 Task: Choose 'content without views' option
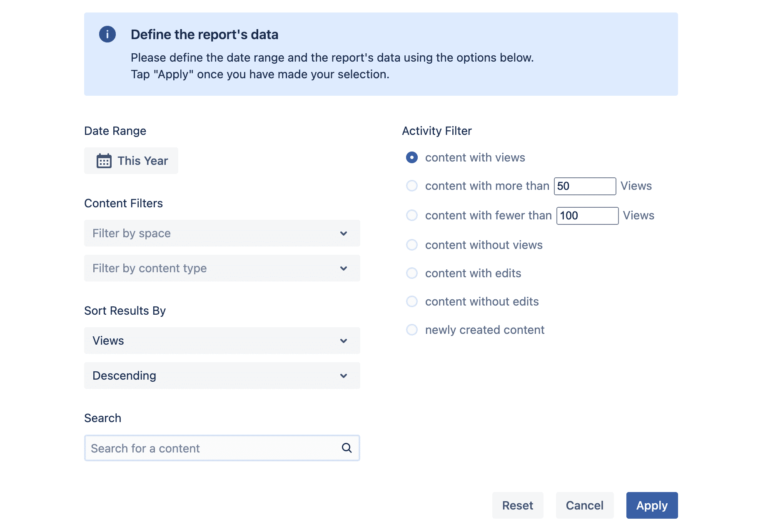(411, 245)
